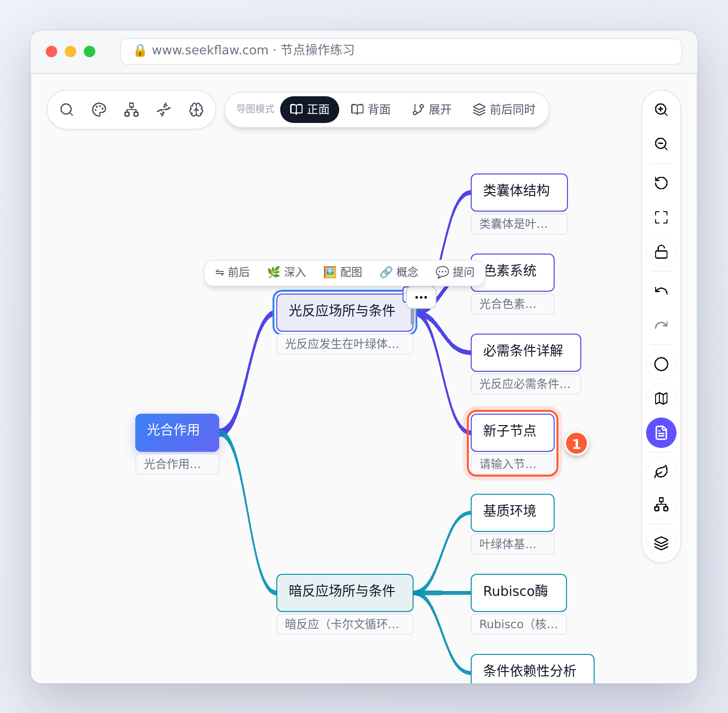Click the structure layout icon beside the palette
Image resolution: width=728 pixels, height=713 pixels.
point(131,110)
